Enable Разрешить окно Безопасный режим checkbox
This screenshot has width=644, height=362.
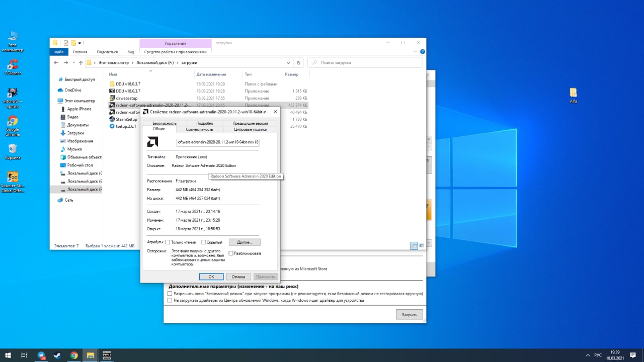170,293
